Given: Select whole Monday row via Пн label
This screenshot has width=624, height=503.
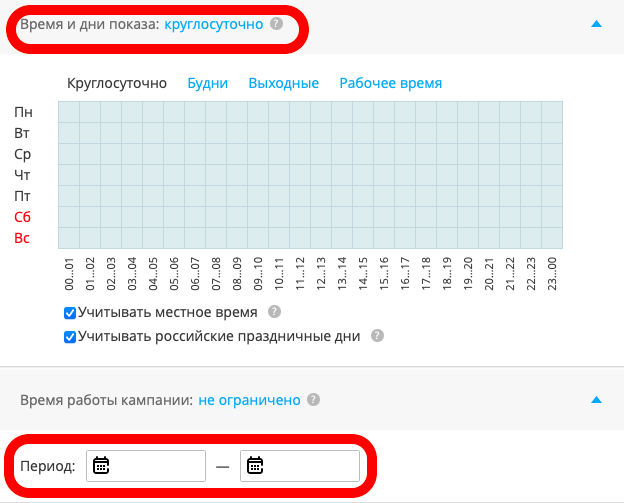Looking at the screenshot, I should 23,112.
